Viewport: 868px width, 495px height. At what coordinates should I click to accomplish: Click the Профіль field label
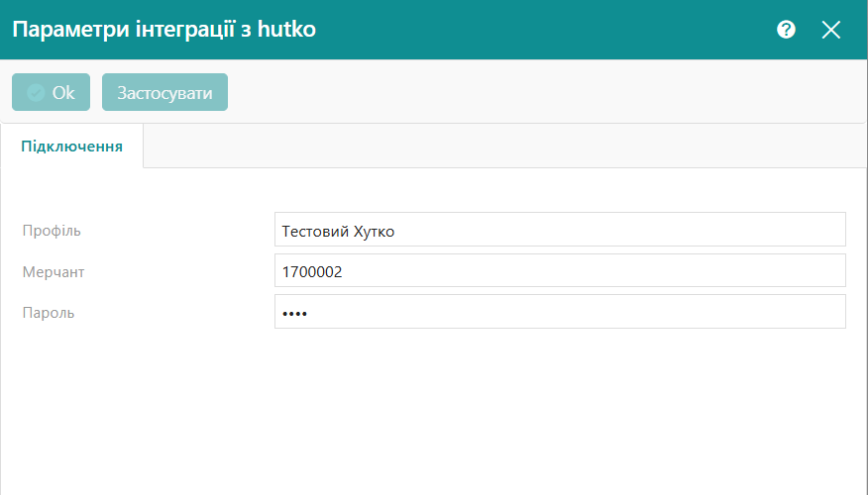click(52, 231)
